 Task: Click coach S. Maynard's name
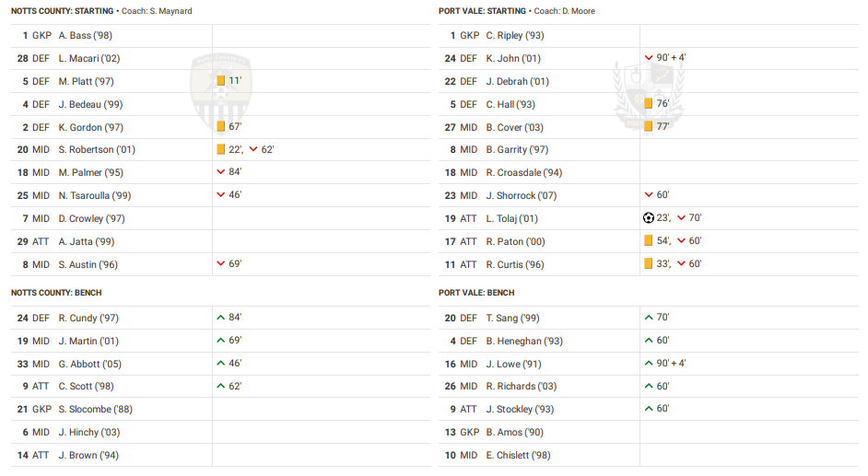170,11
